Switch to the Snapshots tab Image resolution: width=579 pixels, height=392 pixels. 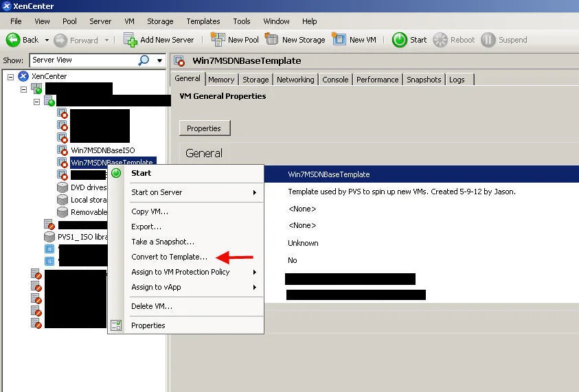tap(424, 80)
